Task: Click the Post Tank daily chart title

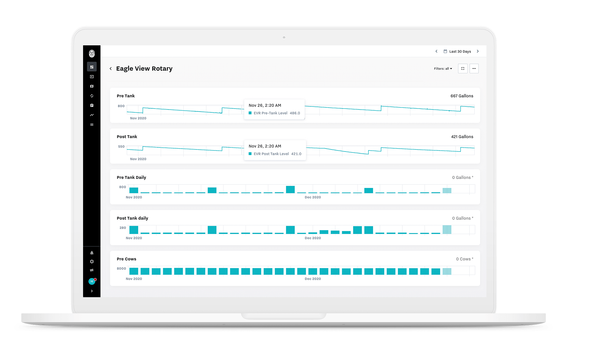Action: (133, 218)
